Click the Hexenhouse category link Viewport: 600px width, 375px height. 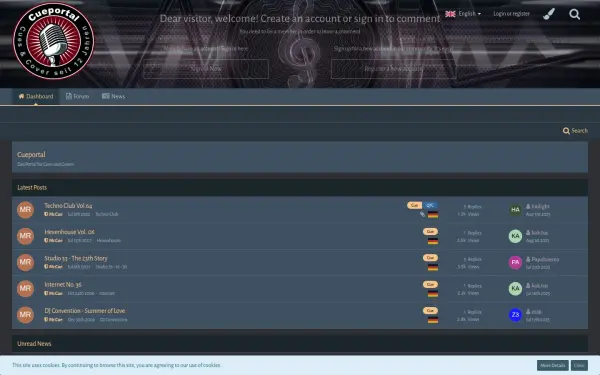coord(109,241)
